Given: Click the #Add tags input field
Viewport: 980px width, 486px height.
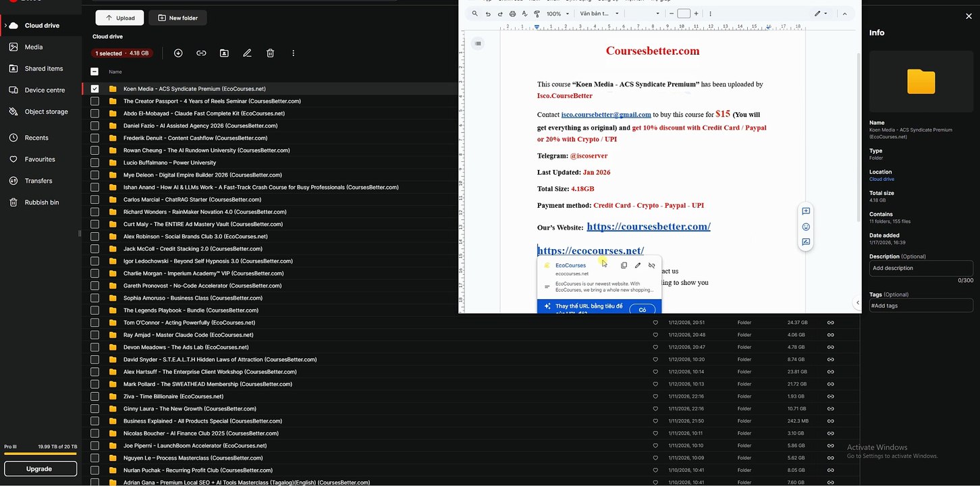Looking at the screenshot, I should tap(921, 306).
